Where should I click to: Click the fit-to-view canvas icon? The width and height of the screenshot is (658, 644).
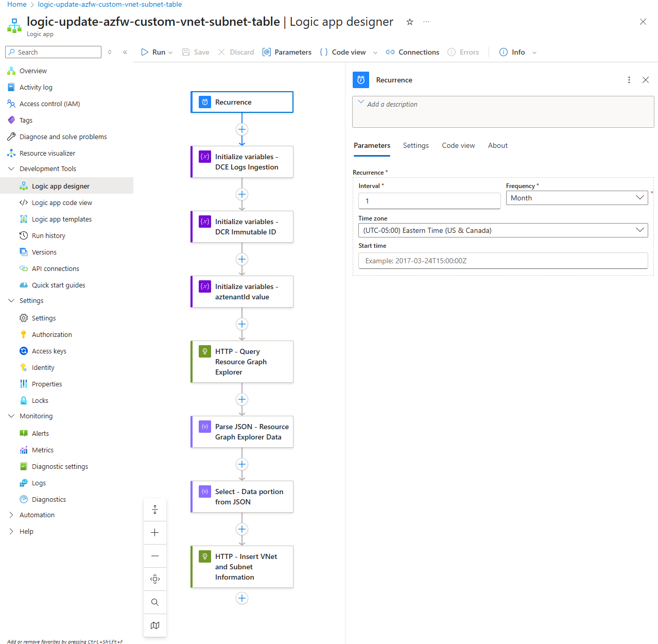154,579
